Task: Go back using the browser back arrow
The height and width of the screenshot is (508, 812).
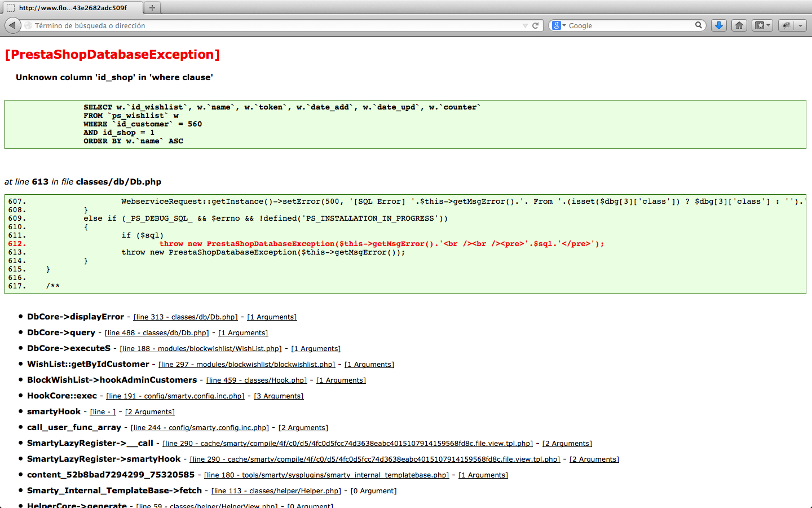Action: coord(12,25)
